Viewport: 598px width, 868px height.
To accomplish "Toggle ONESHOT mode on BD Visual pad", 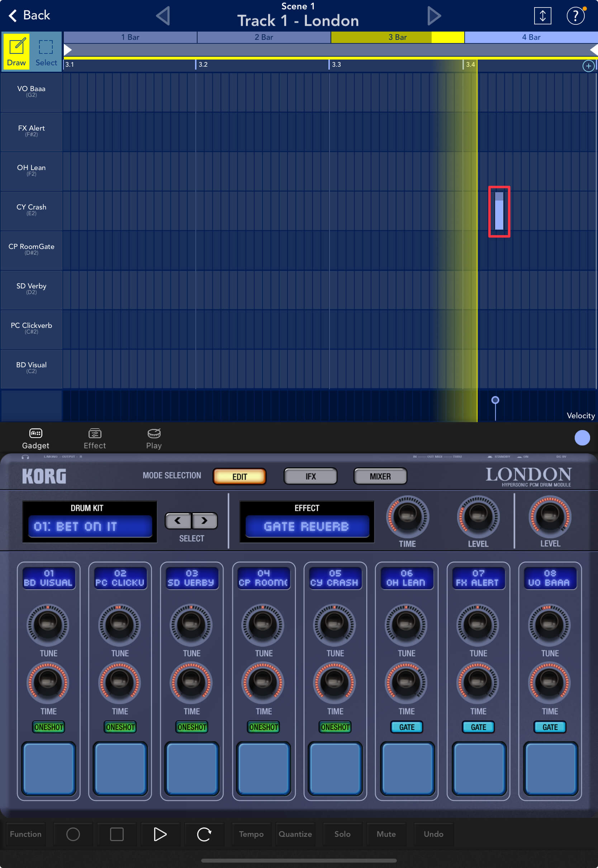I will click(x=48, y=727).
